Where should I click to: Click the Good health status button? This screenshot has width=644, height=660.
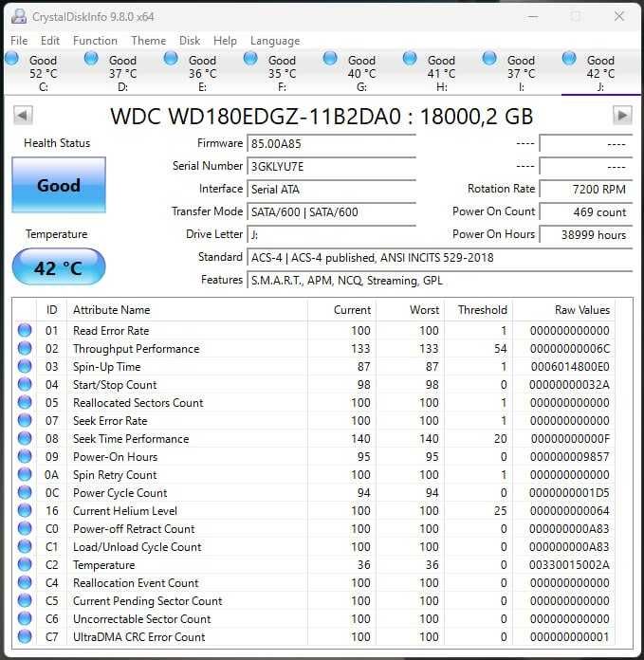pos(59,185)
